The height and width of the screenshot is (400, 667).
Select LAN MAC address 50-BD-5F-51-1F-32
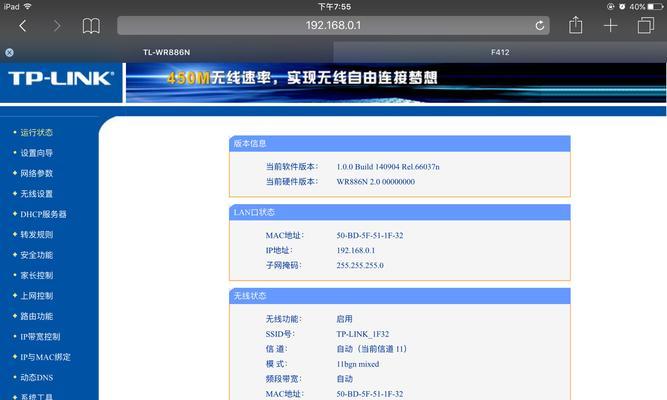(x=370, y=235)
